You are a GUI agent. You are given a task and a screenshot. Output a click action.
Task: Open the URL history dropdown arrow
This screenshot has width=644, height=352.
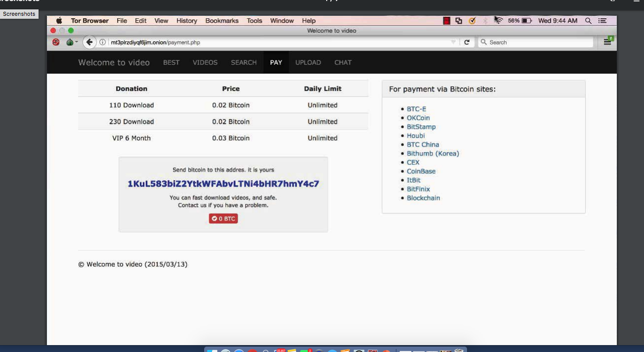(453, 42)
